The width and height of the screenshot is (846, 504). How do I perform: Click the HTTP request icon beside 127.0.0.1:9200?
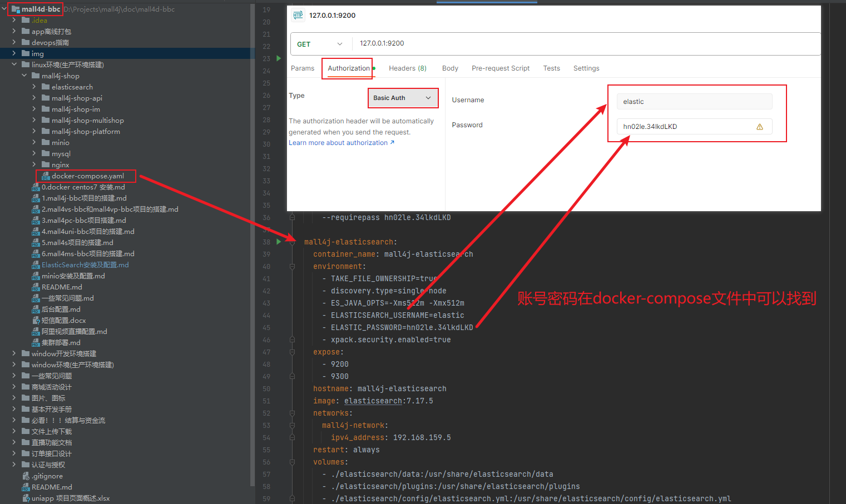[298, 15]
